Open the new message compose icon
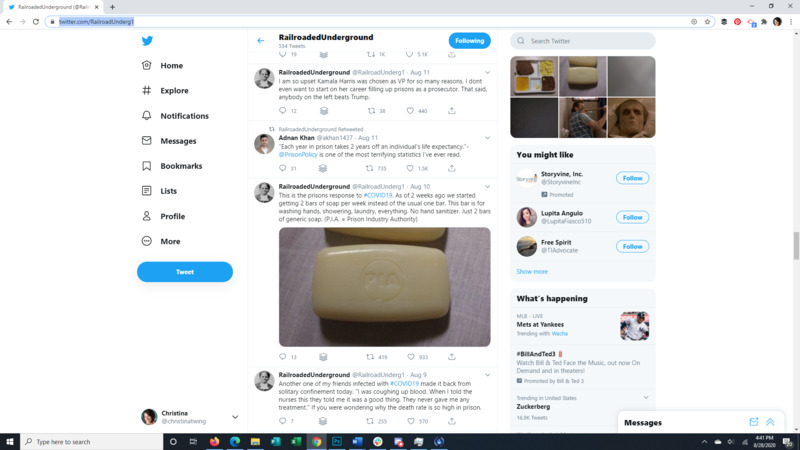The height and width of the screenshot is (450, 800). pyautogui.click(x=754, y=422)
